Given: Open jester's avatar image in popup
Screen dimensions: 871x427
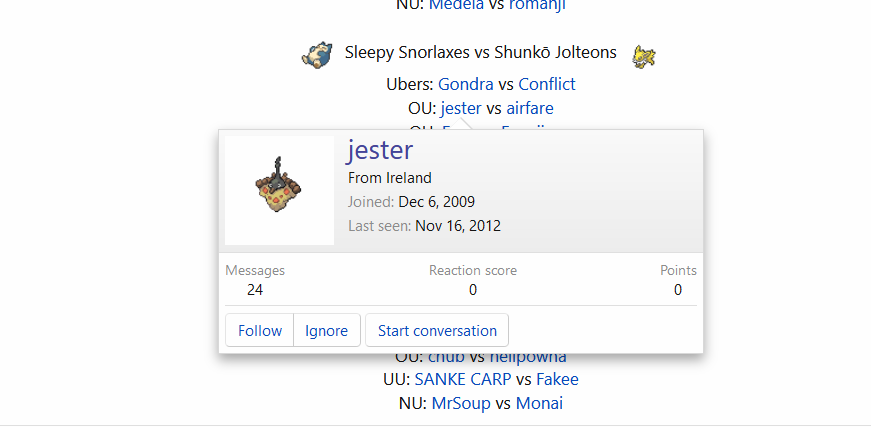Looking at the screenshot, I should 279,190.
